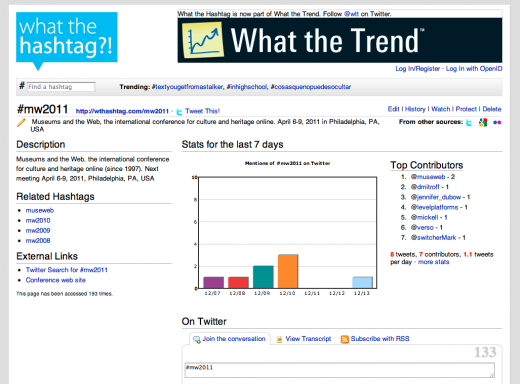Click the What the Hashtag logo
Screen dimensions: 520x384
(67, 40)
